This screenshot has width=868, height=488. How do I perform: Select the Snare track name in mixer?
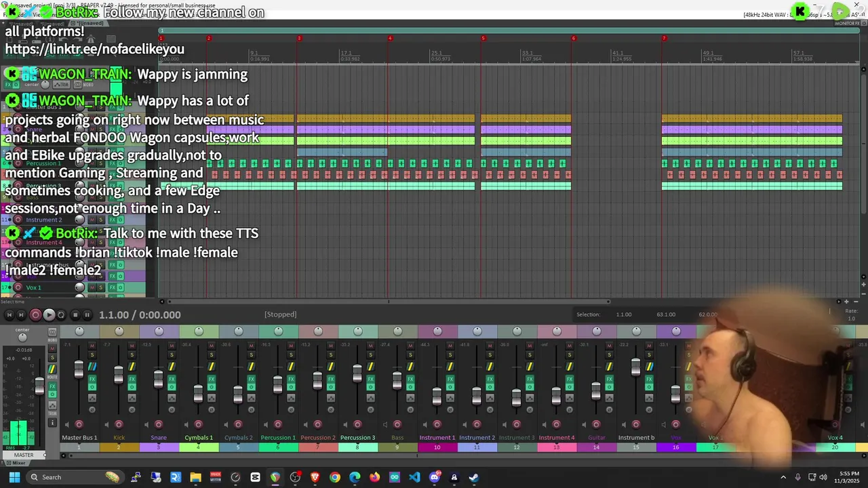[159, 437]
